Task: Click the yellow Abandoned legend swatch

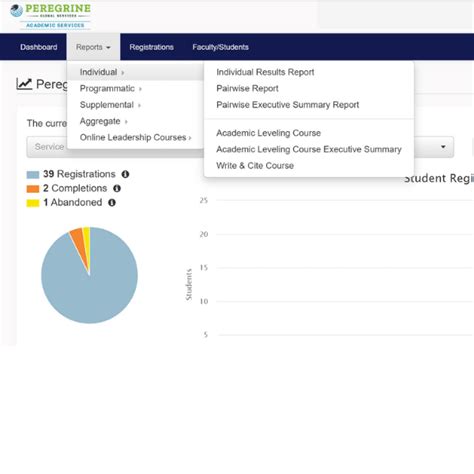Action: coord(33,203)
